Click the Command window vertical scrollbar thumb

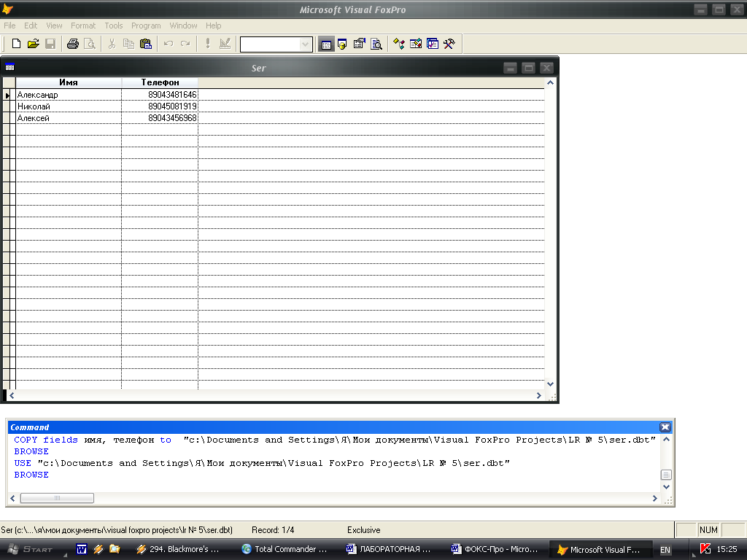click(666, 475)
